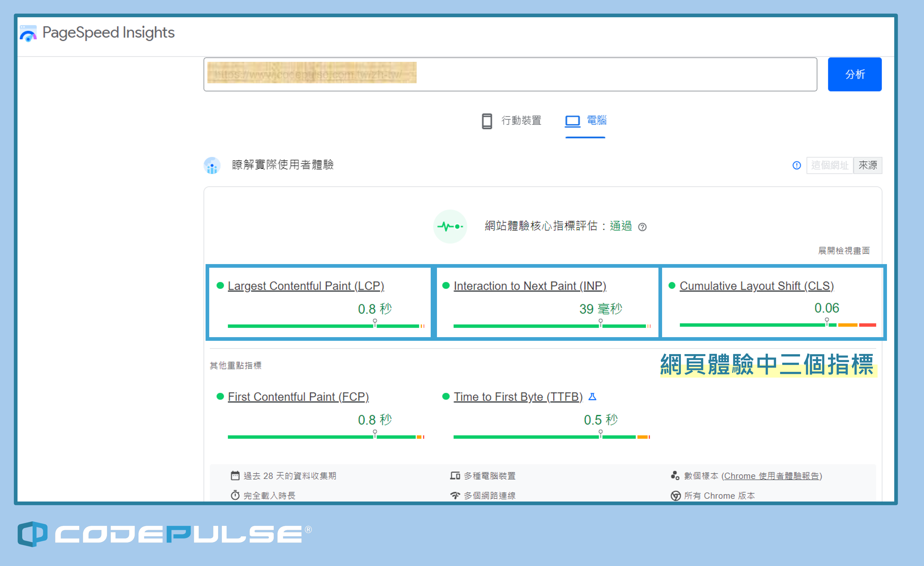Click the blue info icon near 這個網址
The height and width of the screenshot is (566, 924).
tap(796, 165)
